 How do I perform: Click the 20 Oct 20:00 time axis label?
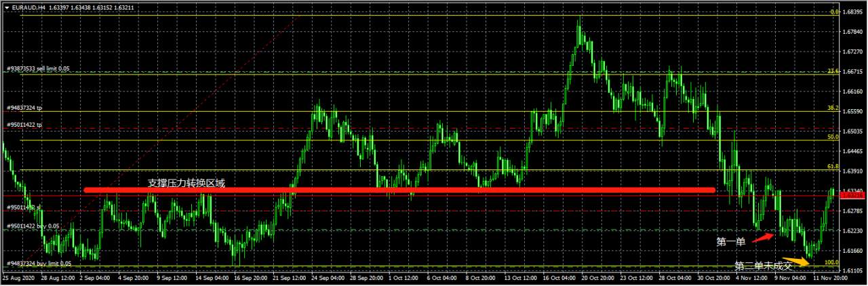click(599, 278)
